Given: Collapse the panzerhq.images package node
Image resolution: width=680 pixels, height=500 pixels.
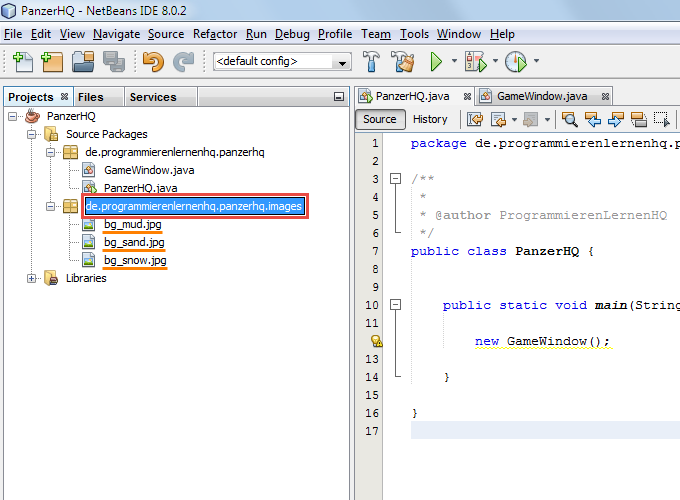Looking at the screenshot, I should (51, 206).
